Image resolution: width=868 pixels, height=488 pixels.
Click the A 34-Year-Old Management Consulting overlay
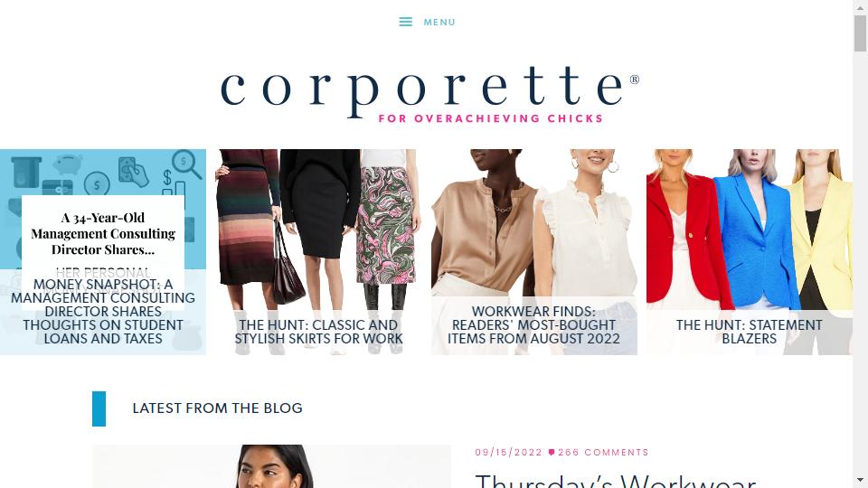[x=103, y=233]
